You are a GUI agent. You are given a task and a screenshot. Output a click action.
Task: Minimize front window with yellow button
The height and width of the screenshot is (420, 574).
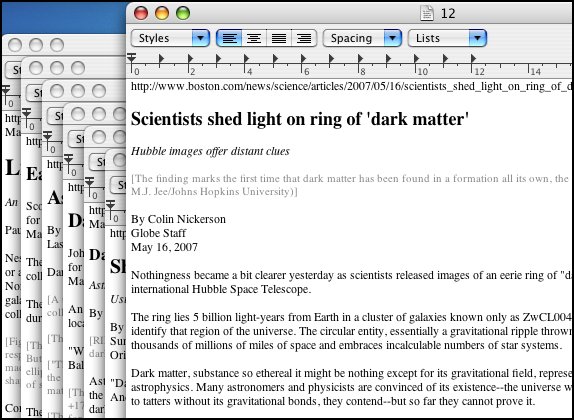coord(162,13)
